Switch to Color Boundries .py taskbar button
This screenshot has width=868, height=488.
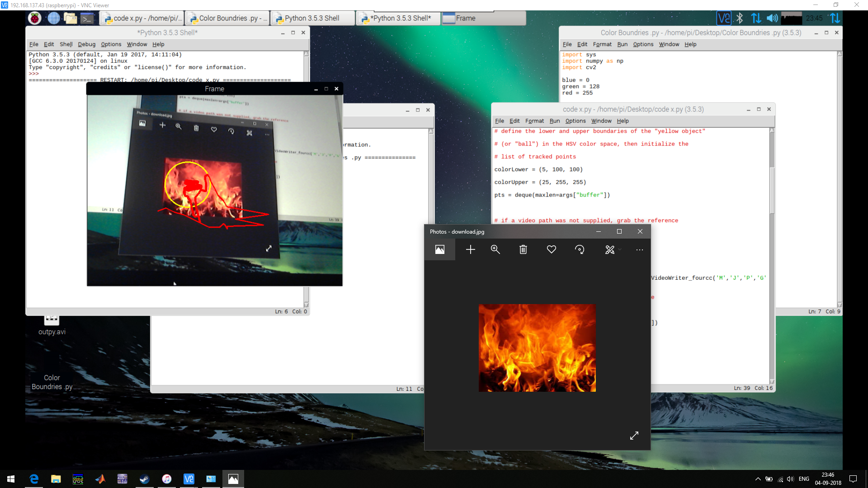[228, 18]
